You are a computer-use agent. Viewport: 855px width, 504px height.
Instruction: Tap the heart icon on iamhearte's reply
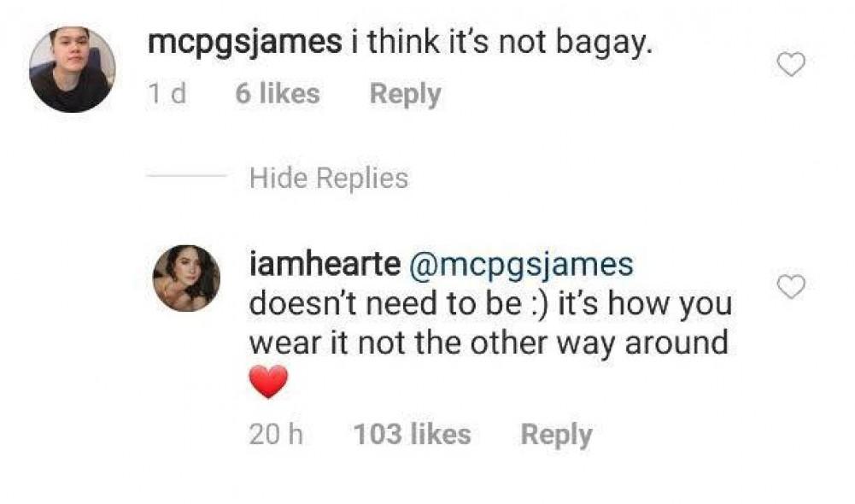[793, 289]
